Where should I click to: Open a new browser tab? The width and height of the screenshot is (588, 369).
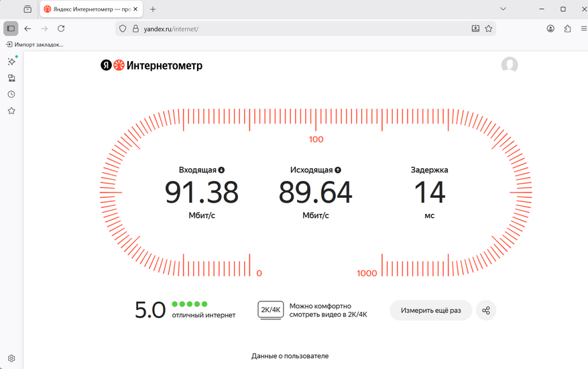point(153,9)
